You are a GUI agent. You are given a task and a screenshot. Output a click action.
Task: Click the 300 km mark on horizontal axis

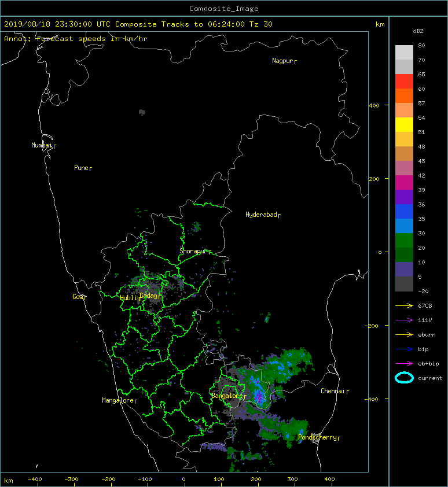click(292, 479)
